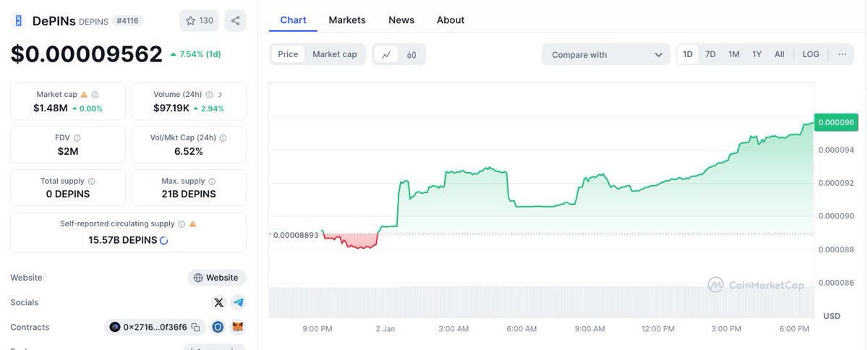This screenshot has width=868, height=350.
Task: Open the Compare with dropdown
Action: click(x=606, y=54)
